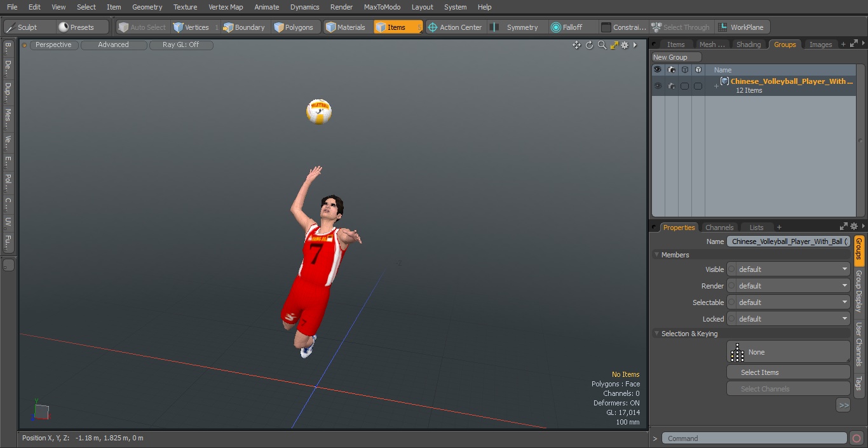Image resolution: width=868 pixels, height=448 pixels.
Task: Switch to the Shading tab
Action: tap(749, 44)
